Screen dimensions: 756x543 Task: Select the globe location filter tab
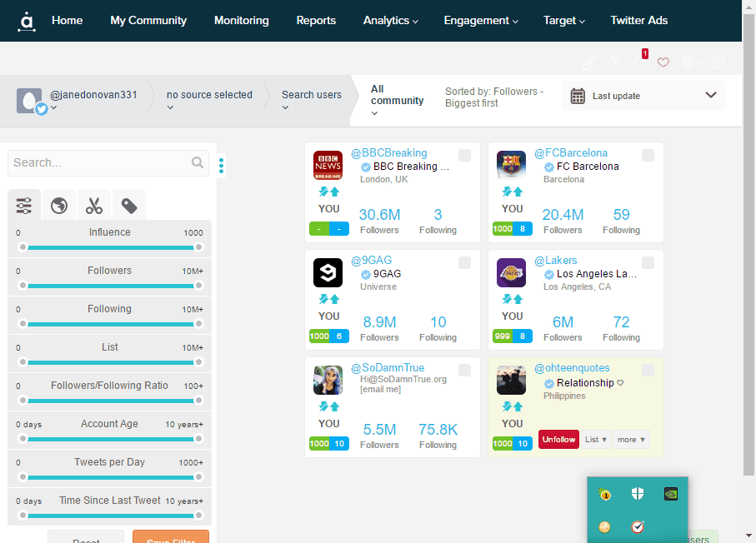[59, 206]
